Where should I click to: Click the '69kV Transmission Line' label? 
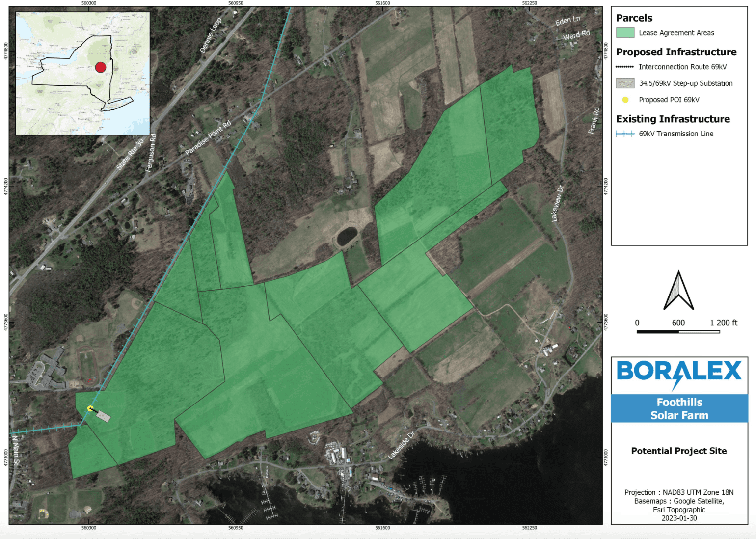675,134
